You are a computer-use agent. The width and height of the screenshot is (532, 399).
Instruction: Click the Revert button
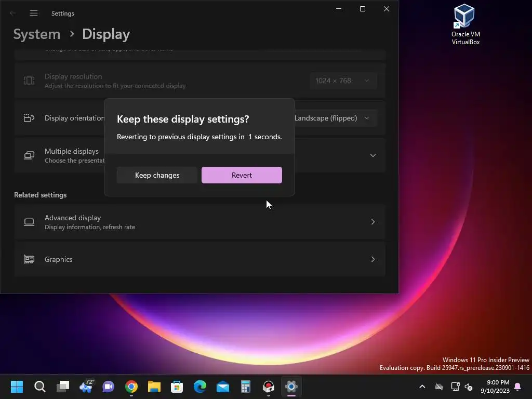pyautogui.click(x=242, y=175)
